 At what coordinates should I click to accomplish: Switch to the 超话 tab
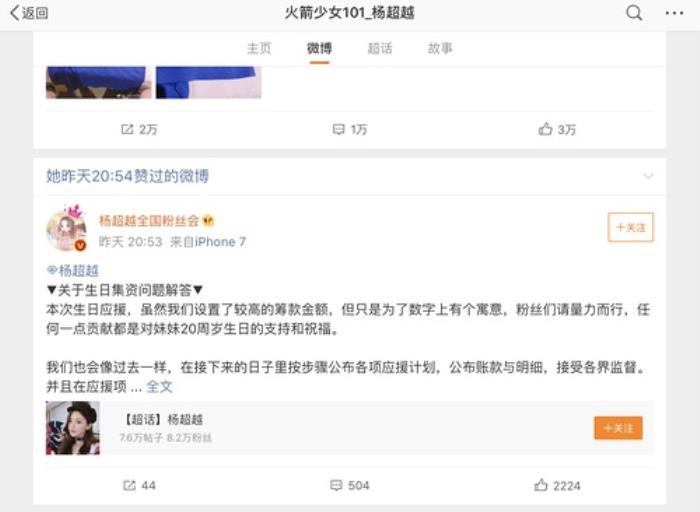point(379,48)
